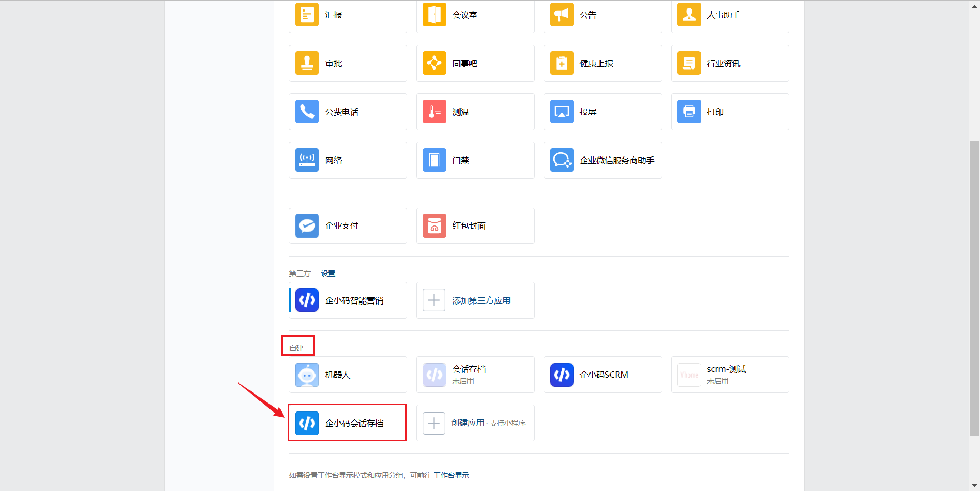This screenshot has height=491, width=980.
Task: Click the 健康上报 icon
Action: (562, 63)
